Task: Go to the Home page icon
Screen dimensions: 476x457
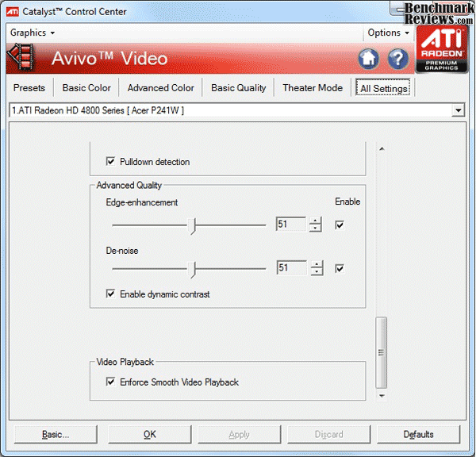Action: (x=368, y=59)
